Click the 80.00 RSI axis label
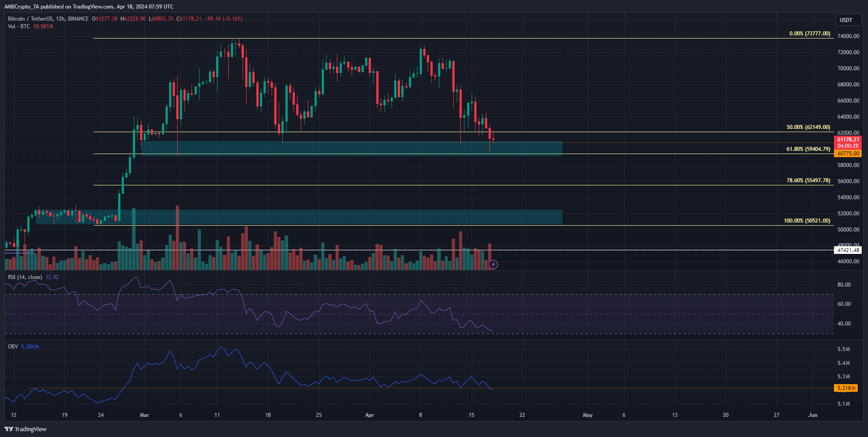The image size is (868, 437). coord(844,285)
